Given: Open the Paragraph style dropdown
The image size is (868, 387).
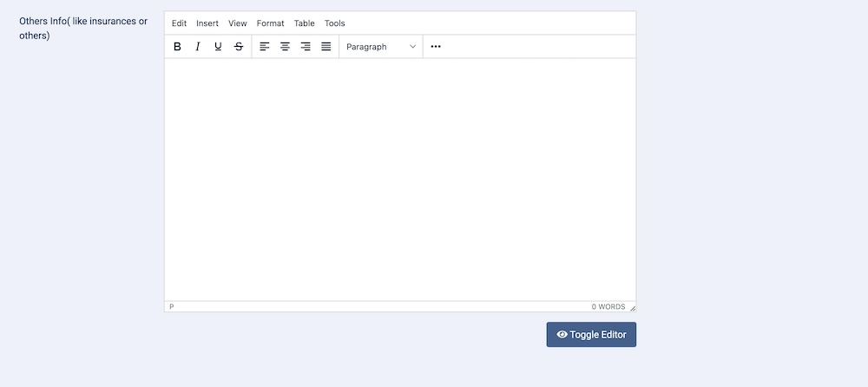Looking at the screenshot, I should tap(381, 47).
